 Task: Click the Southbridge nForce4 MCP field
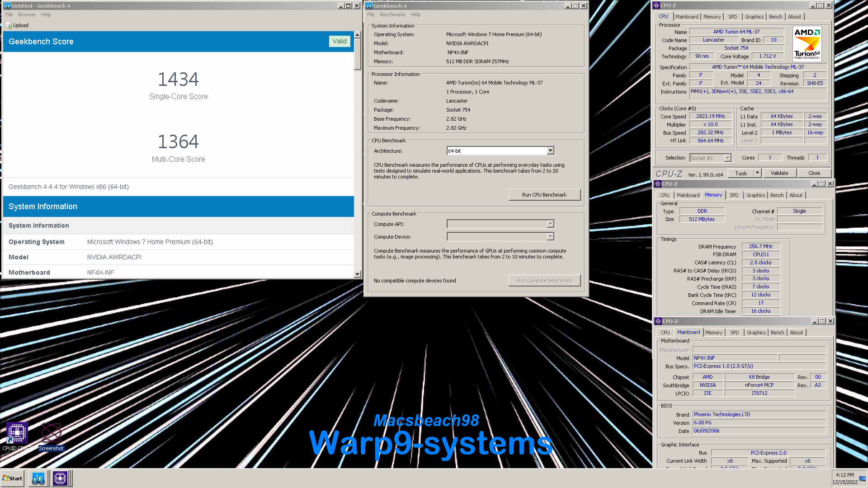[x=759, y=385]
